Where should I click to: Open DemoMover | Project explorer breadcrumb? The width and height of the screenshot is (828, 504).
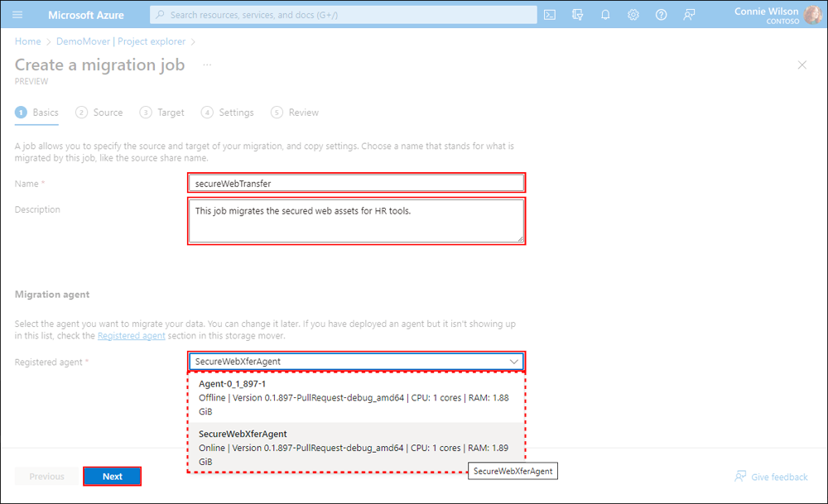click(121, 41)
